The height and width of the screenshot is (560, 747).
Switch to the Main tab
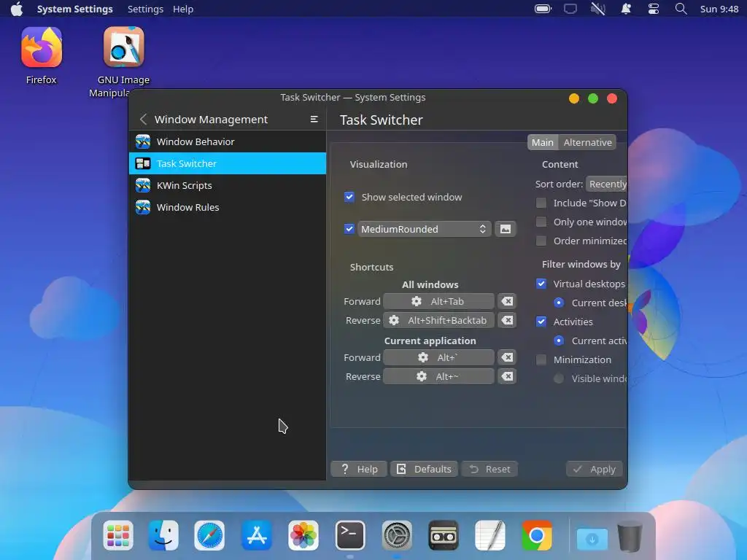543,142
